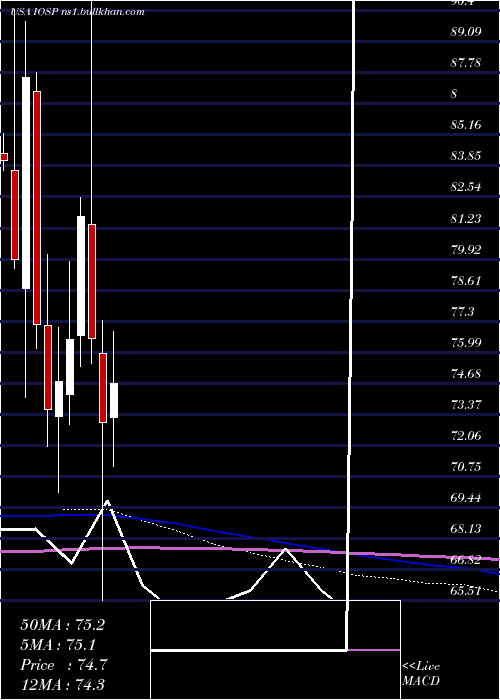
Task: Click the last white candlestick on the right
Action: (x=114, y=400)
